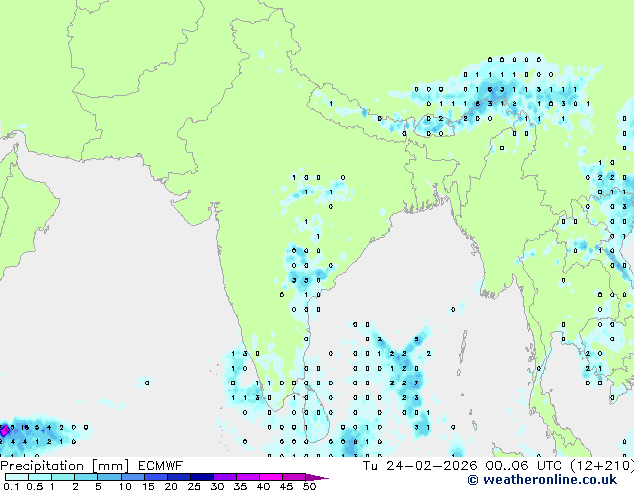Click the '0.1' legend scale label

coord(11,486)
